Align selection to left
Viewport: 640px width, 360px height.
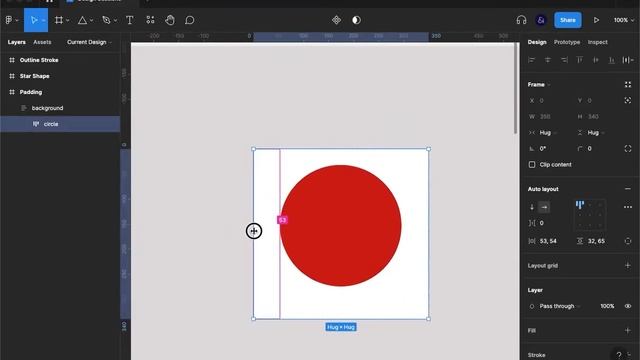tap(531, 60)
